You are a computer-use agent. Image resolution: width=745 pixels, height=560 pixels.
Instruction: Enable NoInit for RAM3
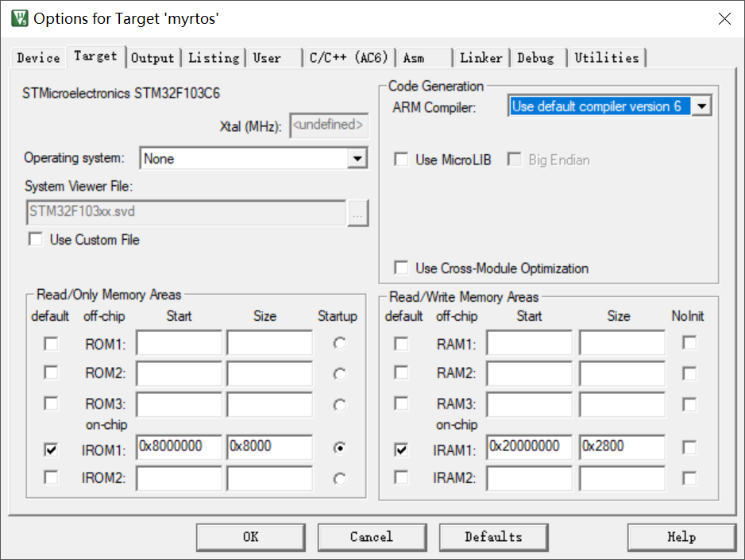coord(689,404)
